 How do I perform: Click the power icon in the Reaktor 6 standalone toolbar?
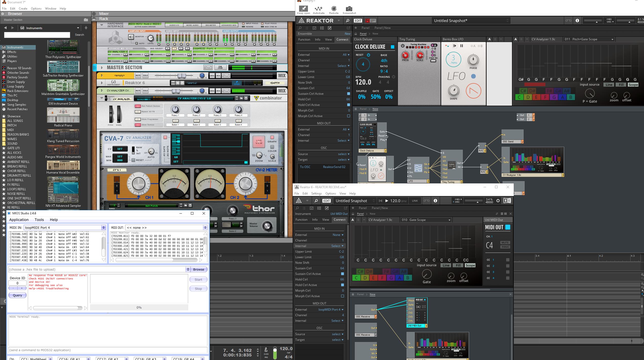[498, 201]
